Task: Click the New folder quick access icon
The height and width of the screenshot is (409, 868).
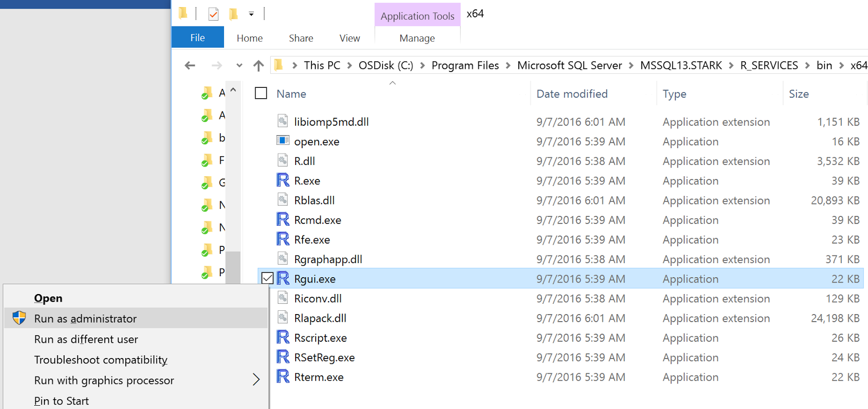Action: pyautogui.click(x=233, y=14)
